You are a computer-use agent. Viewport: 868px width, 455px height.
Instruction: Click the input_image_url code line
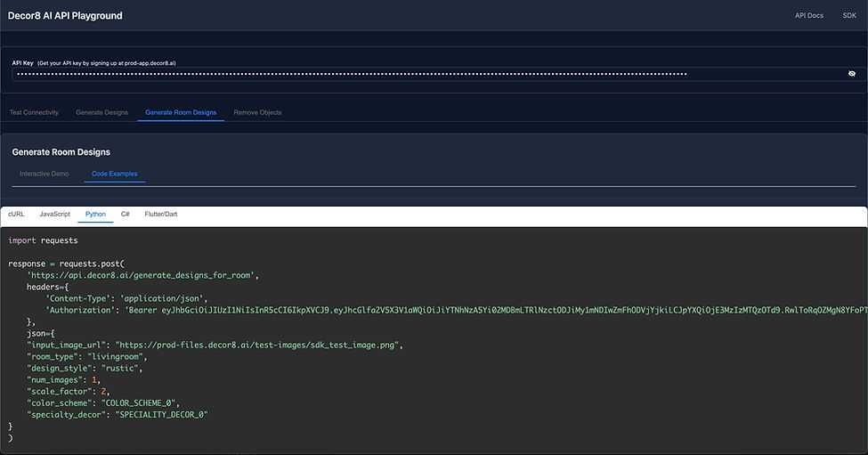click(215, 345)
